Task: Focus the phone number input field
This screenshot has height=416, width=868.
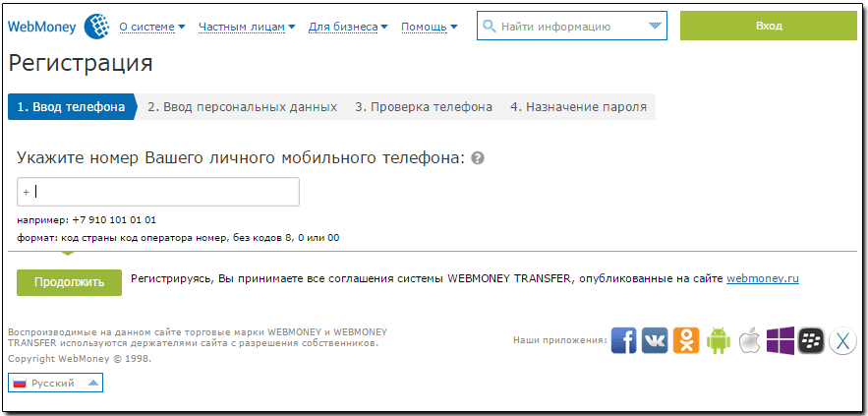Action: (x=158, y=192)
